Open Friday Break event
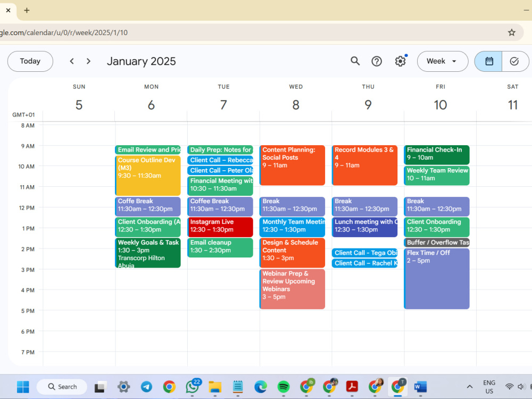Viewport: 532px width, 399px height. 437,206
